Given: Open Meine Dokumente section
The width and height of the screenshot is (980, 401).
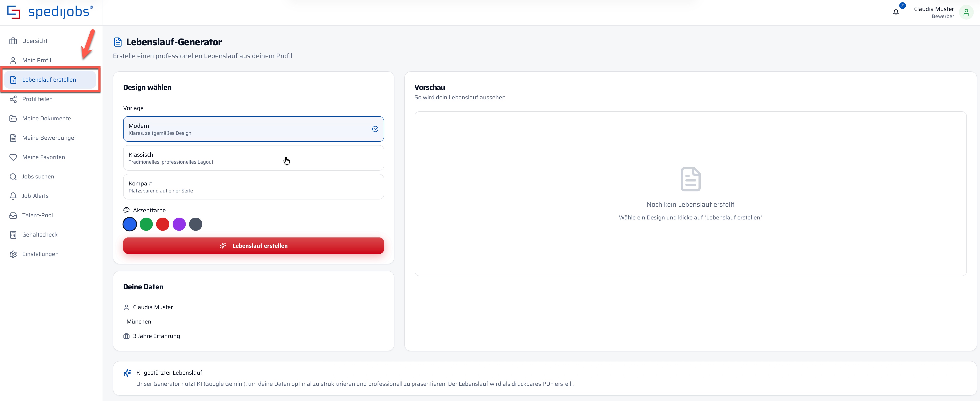Looking at the screenshot, I should click(50, 118).
